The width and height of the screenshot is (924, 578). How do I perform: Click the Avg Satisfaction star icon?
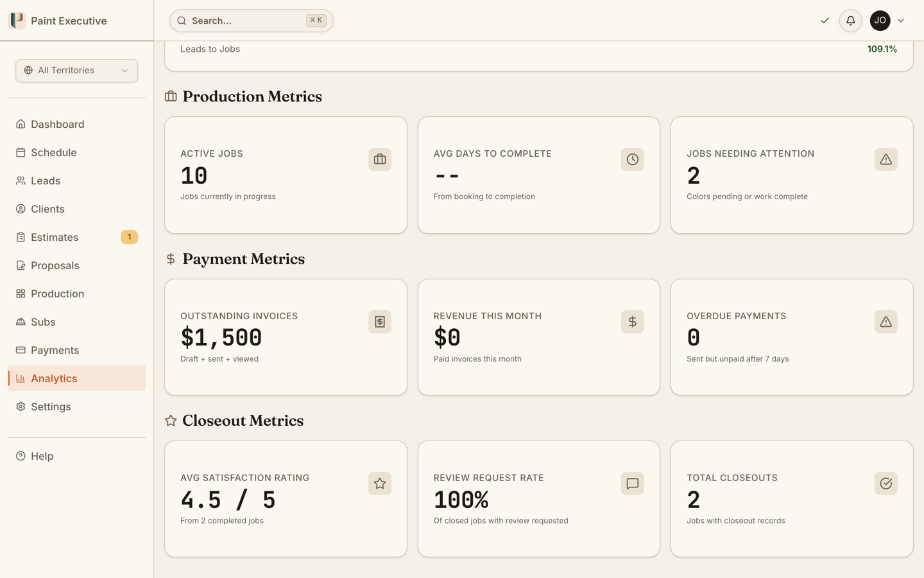click(x=380, y=484)
